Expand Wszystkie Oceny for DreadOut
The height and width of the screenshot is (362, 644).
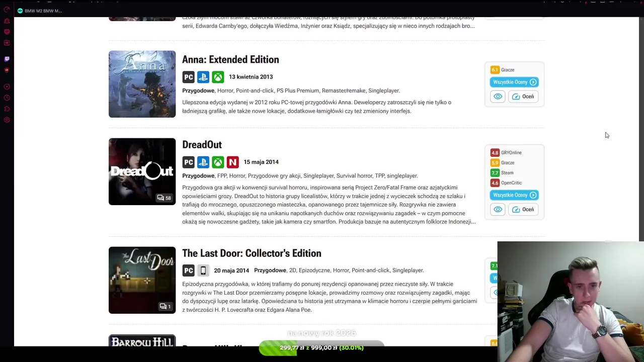pyautogui.click(x=514, y=195)
